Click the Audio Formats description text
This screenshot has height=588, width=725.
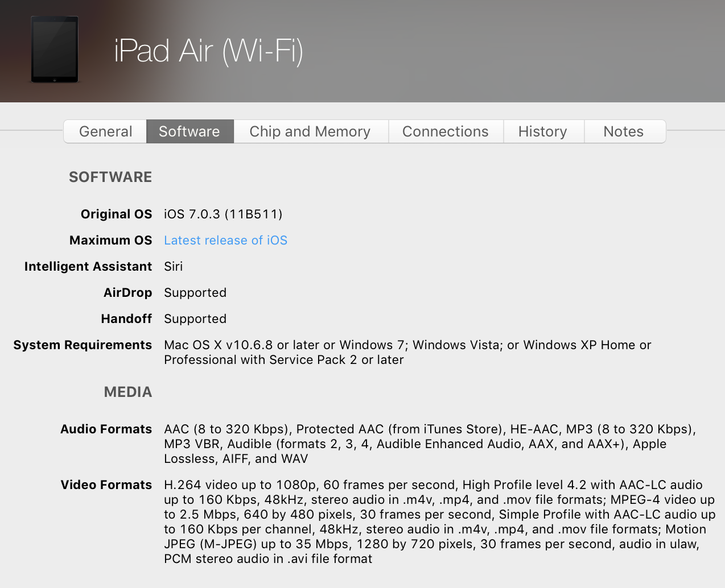point(430,444)
